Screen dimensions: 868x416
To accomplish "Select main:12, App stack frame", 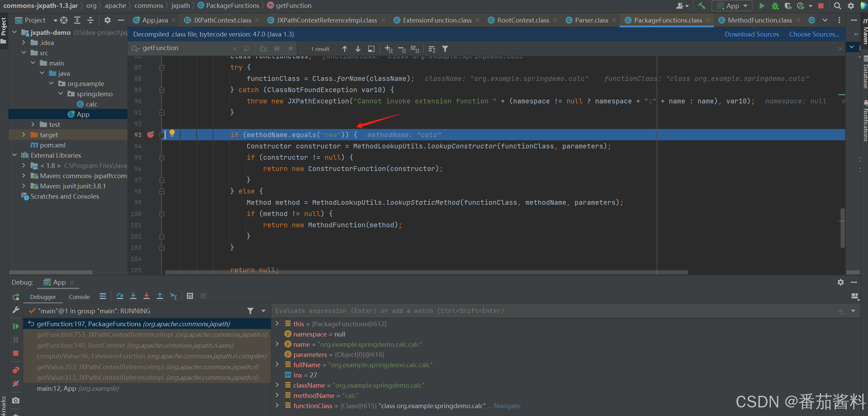I will pyautogui.click(x=147, y=388).
